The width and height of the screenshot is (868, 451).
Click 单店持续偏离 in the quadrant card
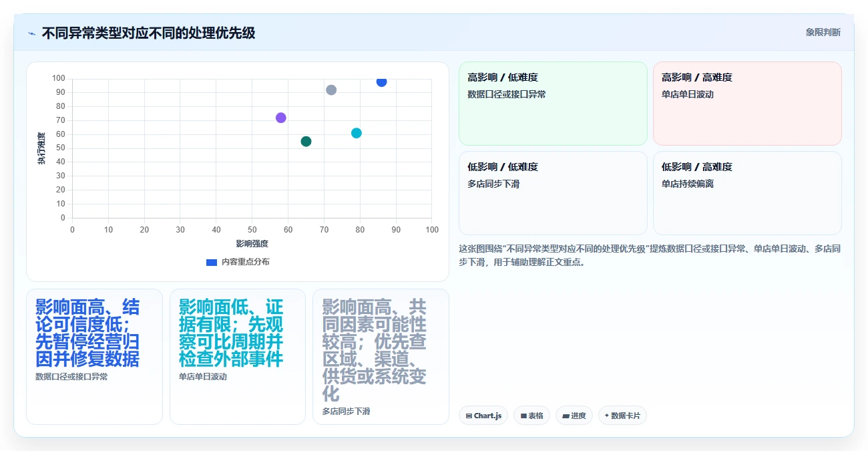pyautogui.click(x=688, y=184)
